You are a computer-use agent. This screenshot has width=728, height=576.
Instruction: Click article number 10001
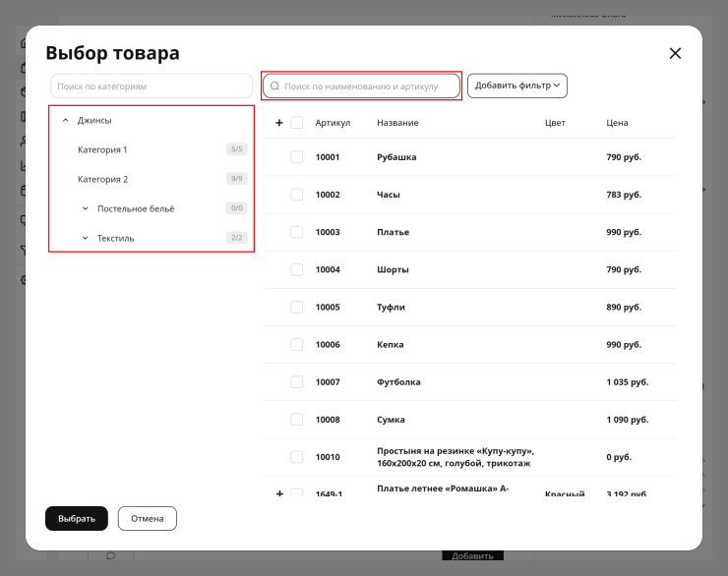pyautogui.click(x=328, y=157)
